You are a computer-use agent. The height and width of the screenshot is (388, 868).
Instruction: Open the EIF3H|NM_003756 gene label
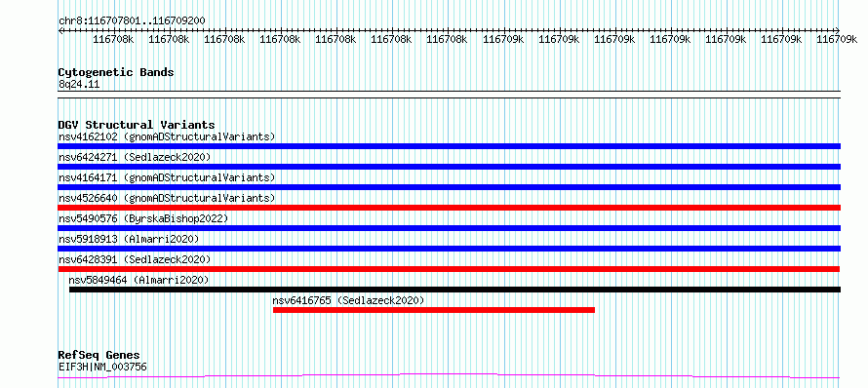click(x=102, y=367)
